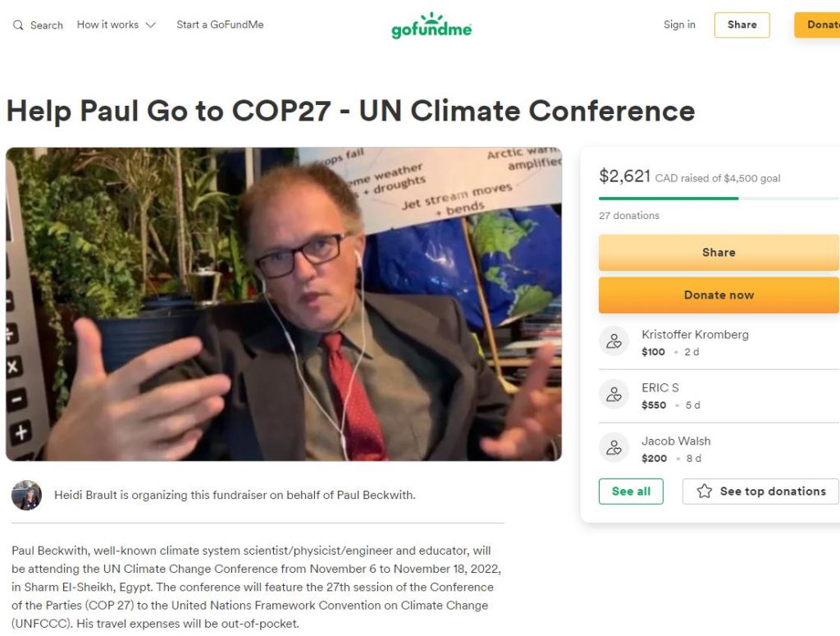Click the Donate now button
The width and height of the screenshot is (840, 636).
pyautogui.click(x=719, y=295)
